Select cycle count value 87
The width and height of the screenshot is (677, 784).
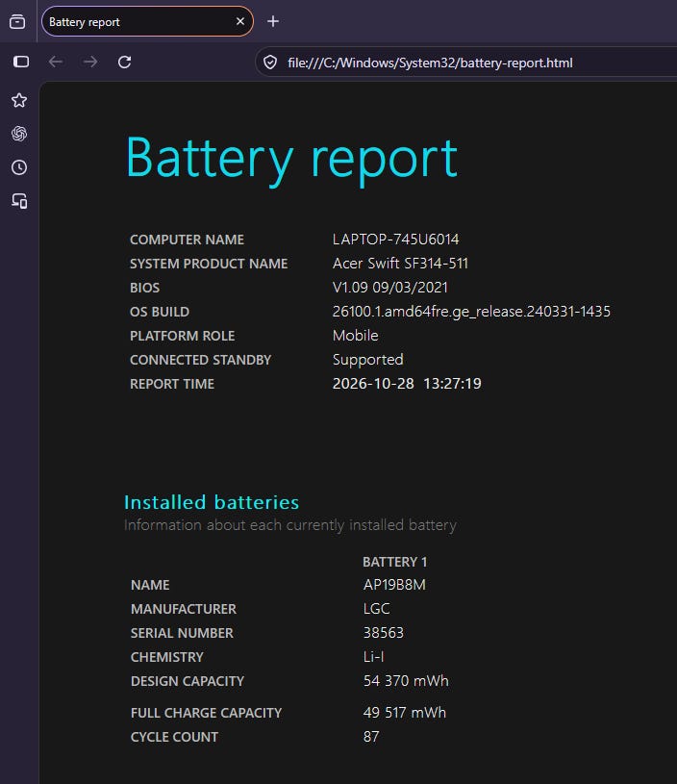pyautogui.click(x=371, y=737)
